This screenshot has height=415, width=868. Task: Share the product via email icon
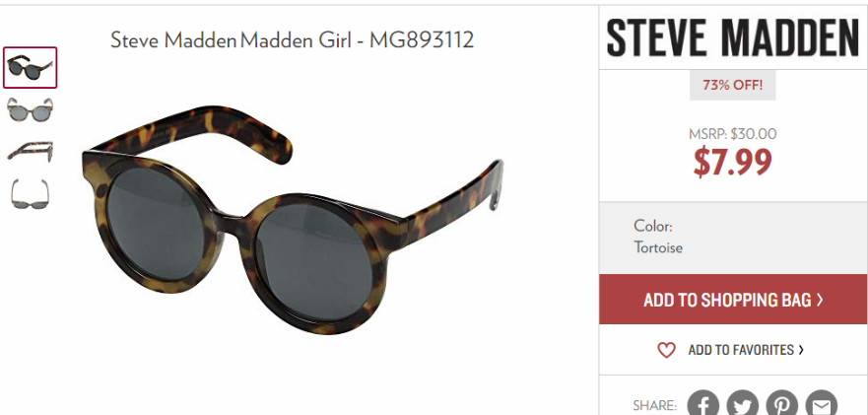pos(821,404)
